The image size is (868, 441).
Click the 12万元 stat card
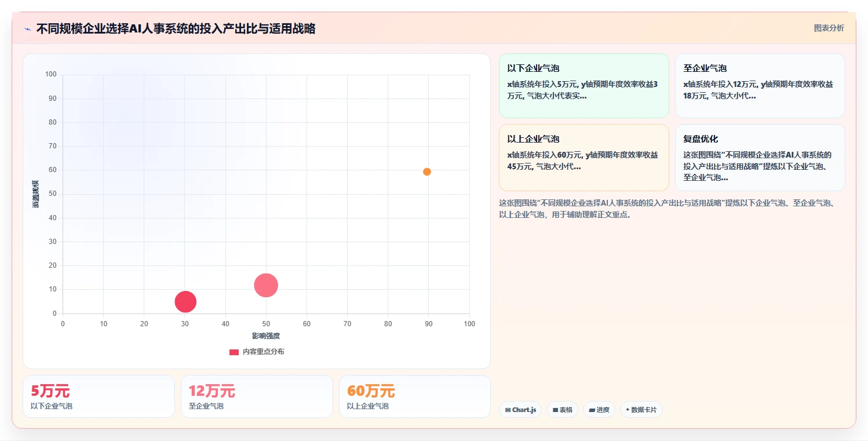257,396
